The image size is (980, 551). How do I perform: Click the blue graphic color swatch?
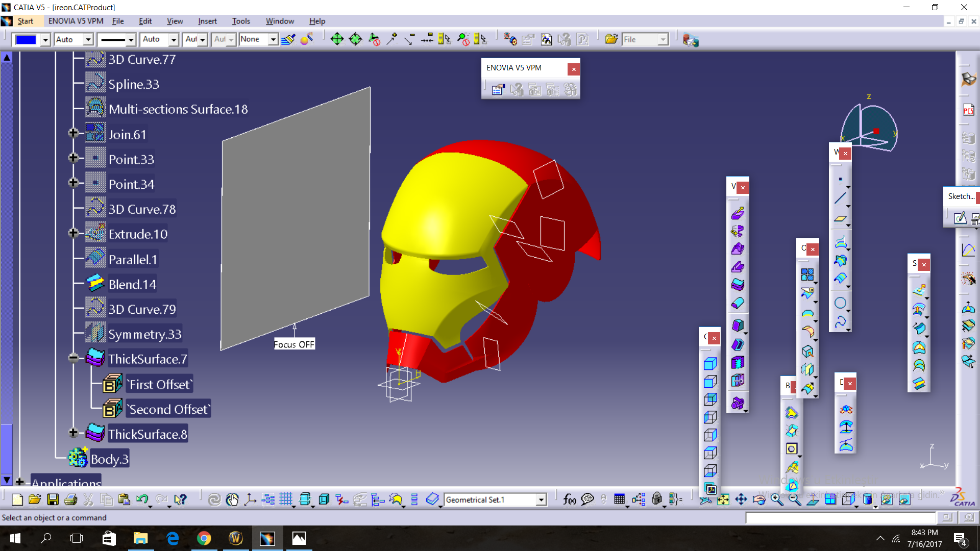coord(26,40)
